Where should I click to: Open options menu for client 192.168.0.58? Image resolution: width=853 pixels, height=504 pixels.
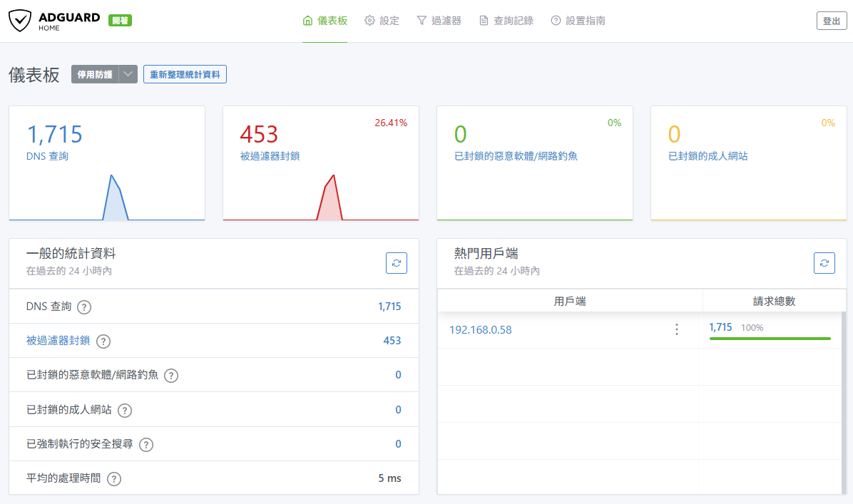click(x=676, y=329)
